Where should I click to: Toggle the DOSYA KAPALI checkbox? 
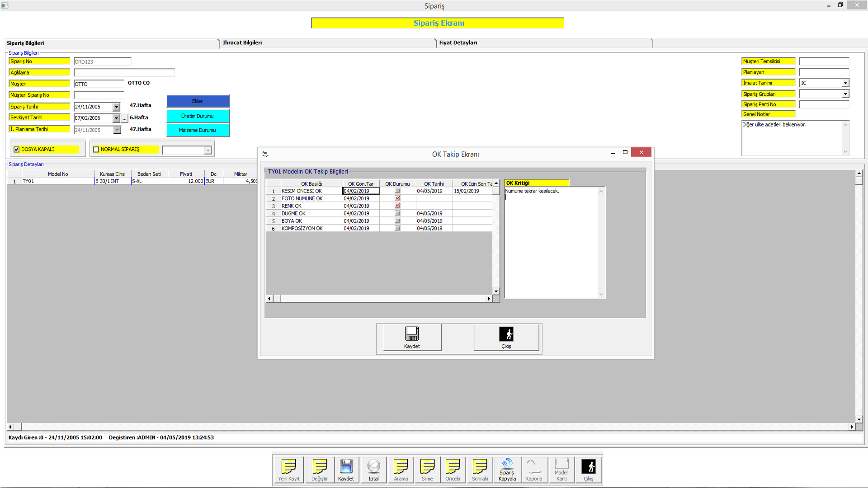point(17,150)
